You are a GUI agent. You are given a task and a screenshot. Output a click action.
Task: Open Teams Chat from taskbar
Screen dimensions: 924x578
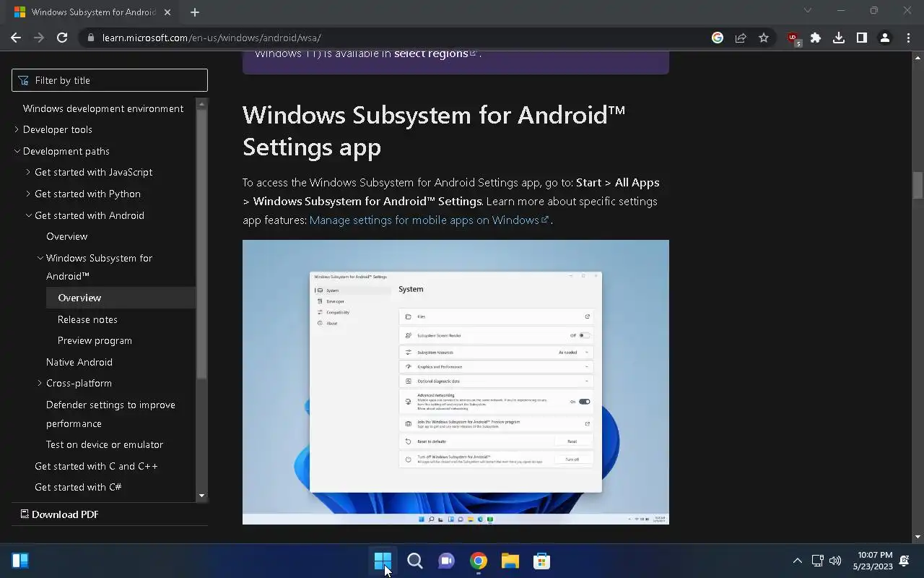click(446, 561)
